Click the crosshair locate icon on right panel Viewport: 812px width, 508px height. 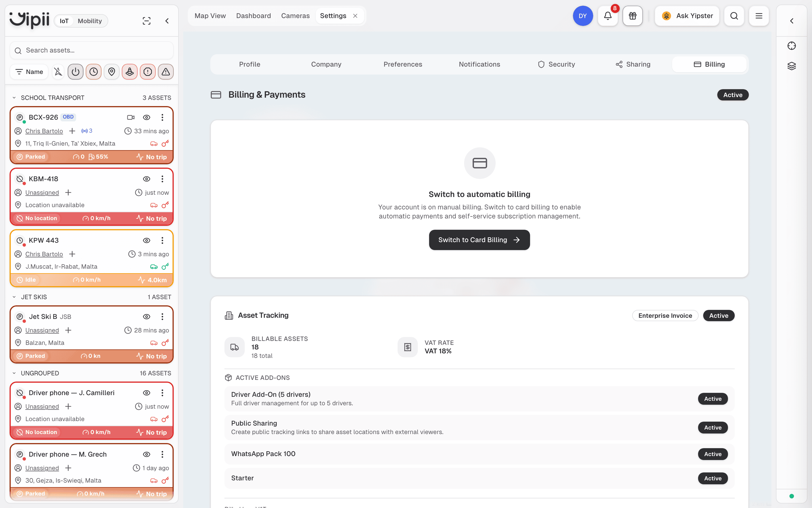[791, 46]
